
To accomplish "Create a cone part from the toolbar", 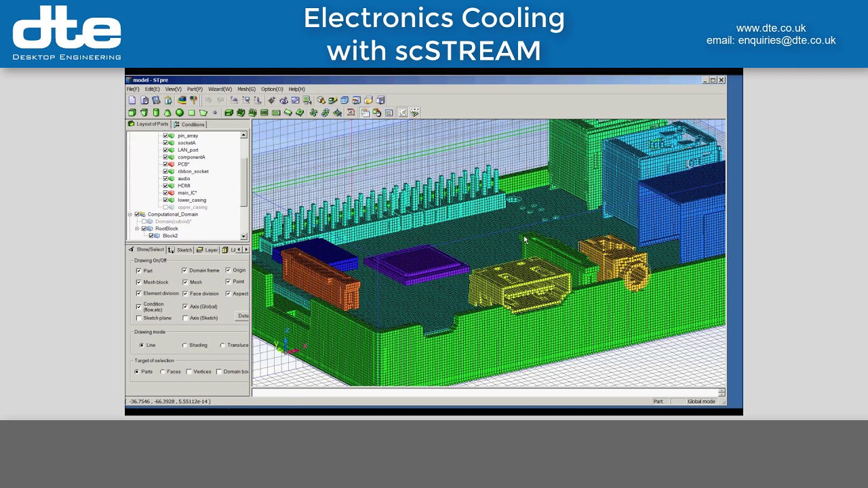I will (167, 113).
